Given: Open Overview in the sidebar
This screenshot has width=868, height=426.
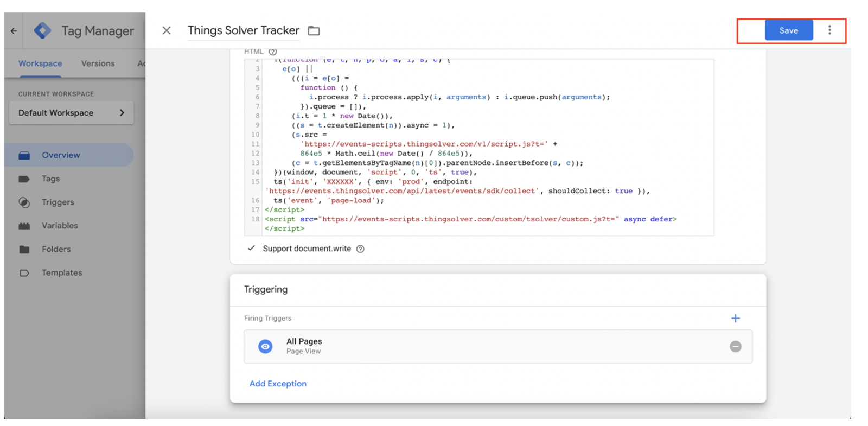Looking at the screenshot, I should 69,155.
